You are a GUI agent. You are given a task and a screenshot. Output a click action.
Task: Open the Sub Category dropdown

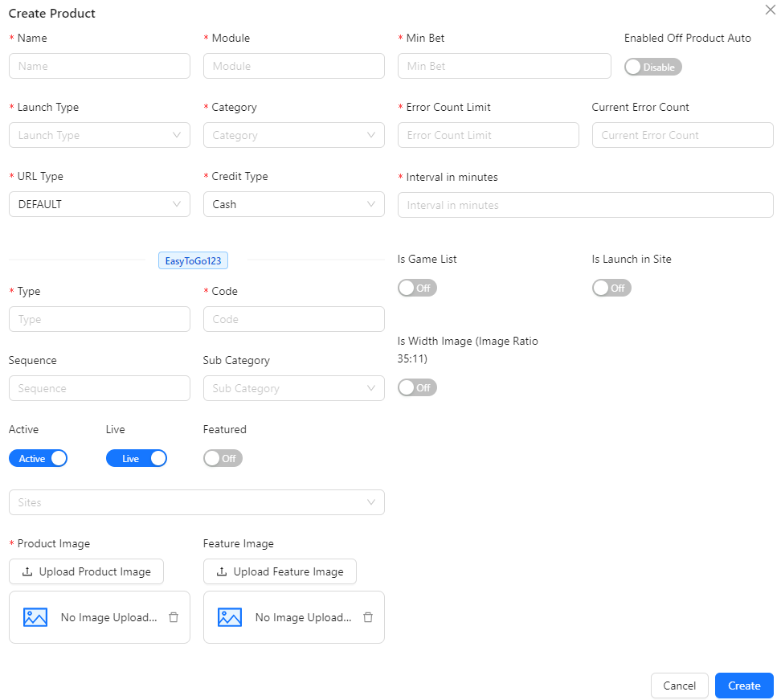293,388
